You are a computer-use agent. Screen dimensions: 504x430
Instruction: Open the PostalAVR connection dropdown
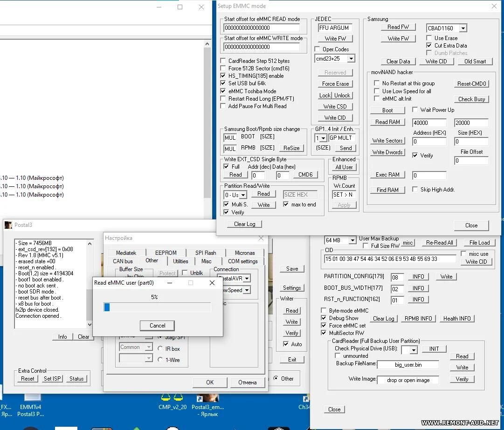tap(247, 279)
